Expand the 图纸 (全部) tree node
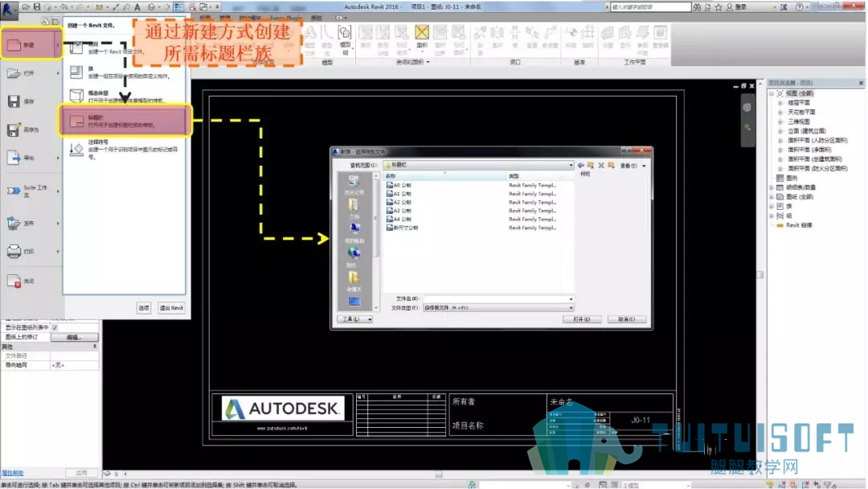 click(772, 197)
